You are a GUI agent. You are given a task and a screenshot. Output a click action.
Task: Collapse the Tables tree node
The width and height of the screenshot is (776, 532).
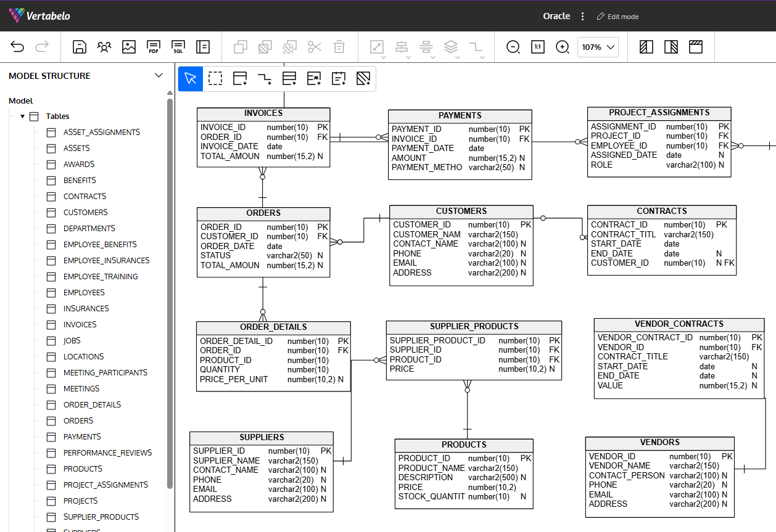tap(23, 116)
